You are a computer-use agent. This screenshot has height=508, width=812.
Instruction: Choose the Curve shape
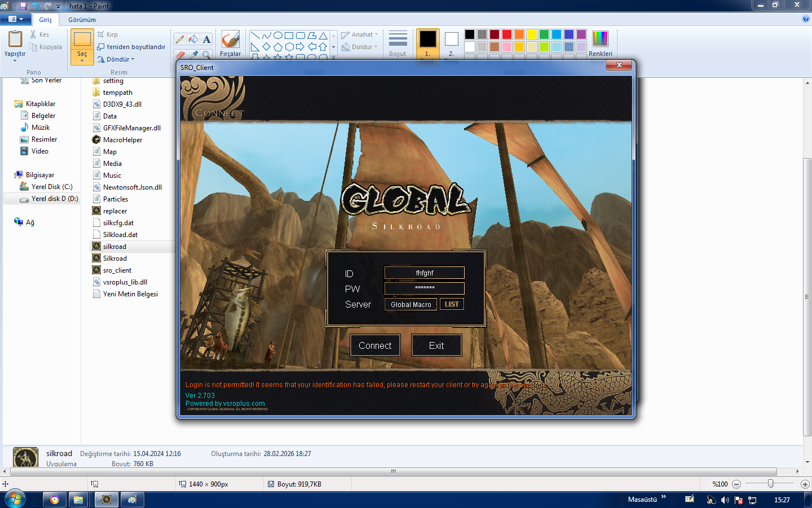point(266,36)
